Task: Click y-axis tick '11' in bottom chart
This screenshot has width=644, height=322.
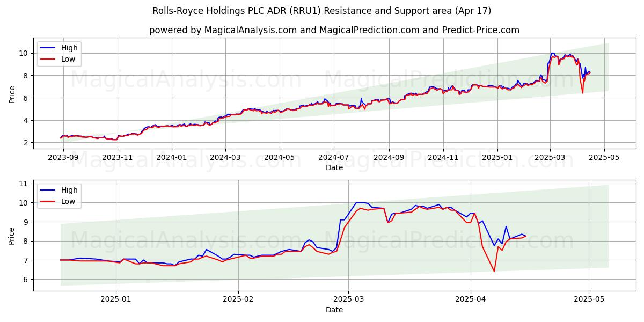Action: pyautogui.click(x=24, y=184)
